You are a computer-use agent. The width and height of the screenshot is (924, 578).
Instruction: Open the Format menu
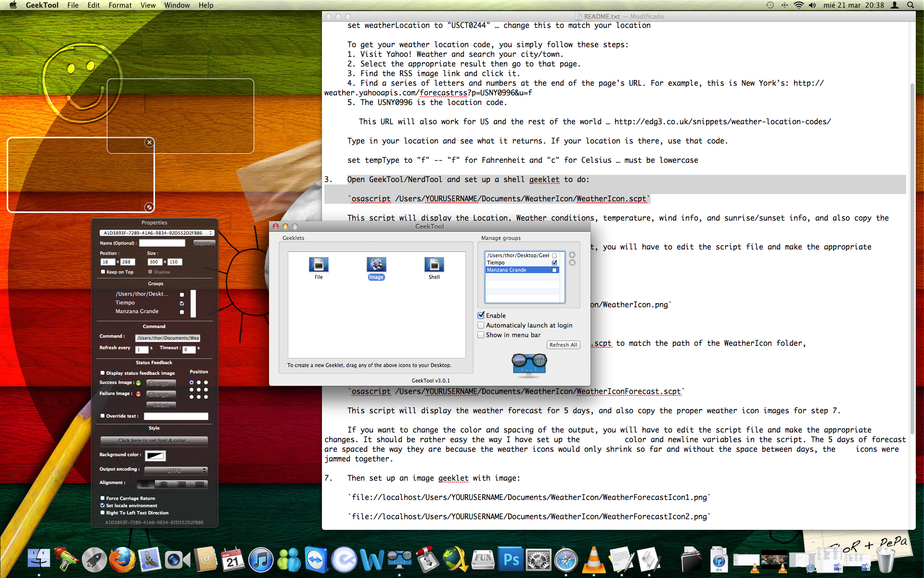pos(120,5)
